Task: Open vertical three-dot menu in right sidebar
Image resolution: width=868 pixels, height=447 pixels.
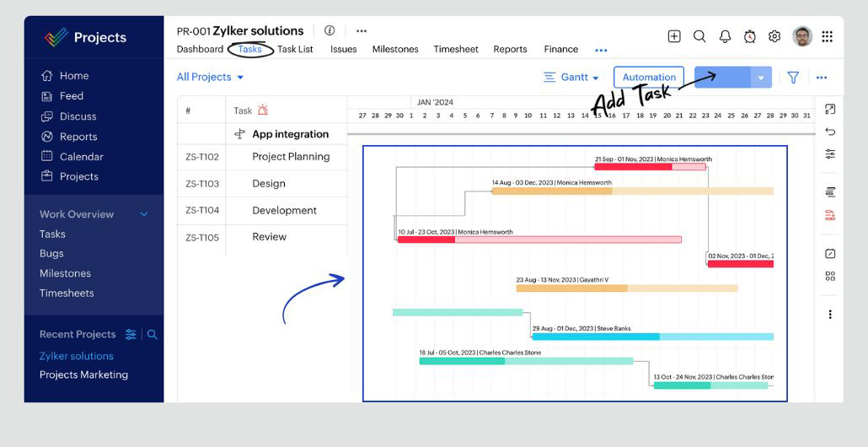Action: pyautogui.click(x=830, y=315)
